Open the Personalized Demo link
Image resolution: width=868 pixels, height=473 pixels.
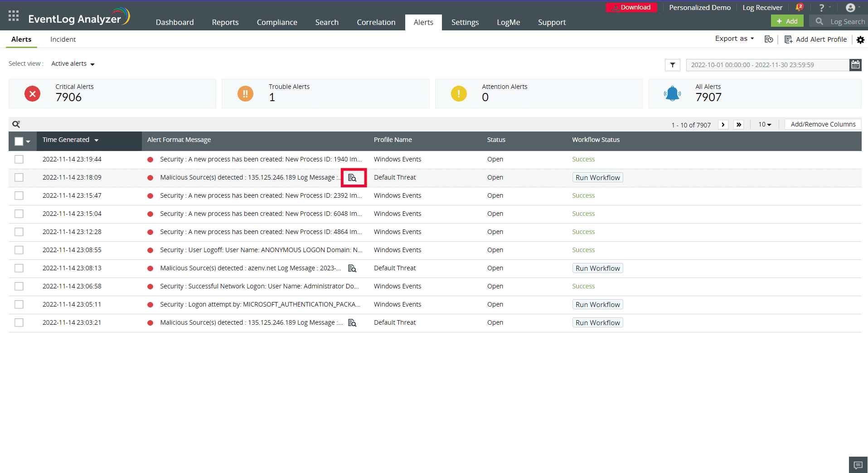[700, 8]
